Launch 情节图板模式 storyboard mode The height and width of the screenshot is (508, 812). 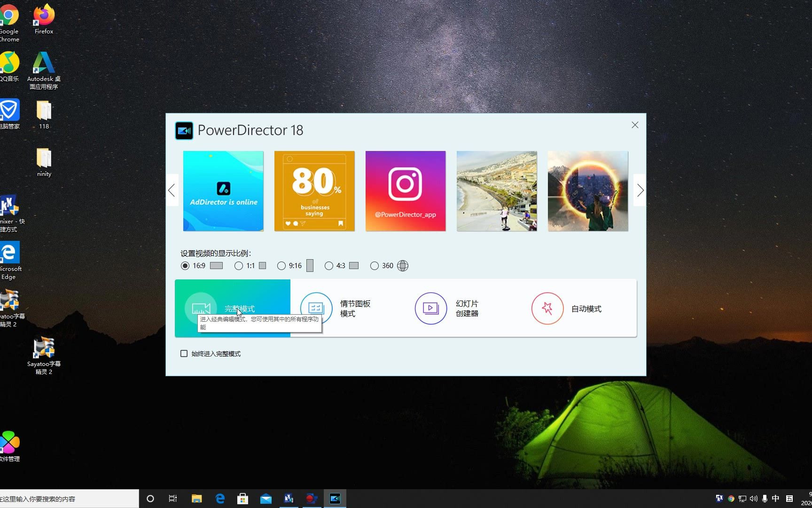coord(348,308)
